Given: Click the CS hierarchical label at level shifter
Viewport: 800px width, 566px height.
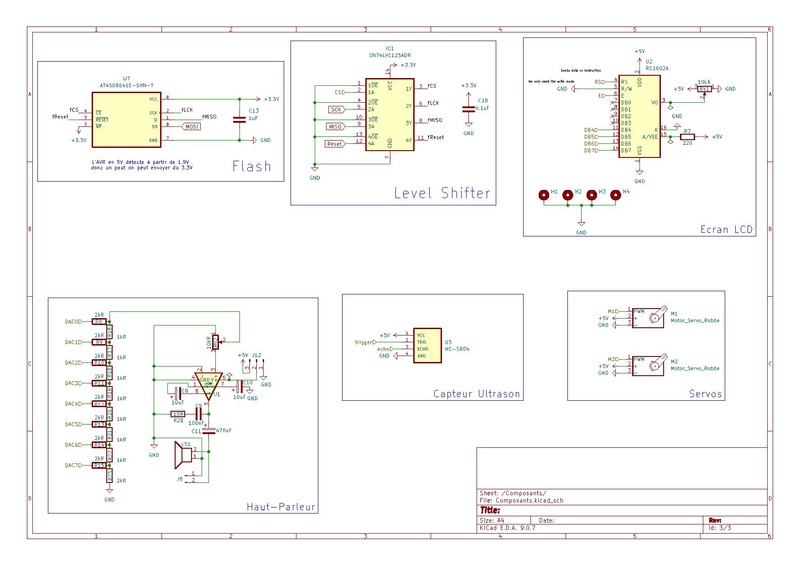Looking at the screenshot, I should tap(340, 92).
